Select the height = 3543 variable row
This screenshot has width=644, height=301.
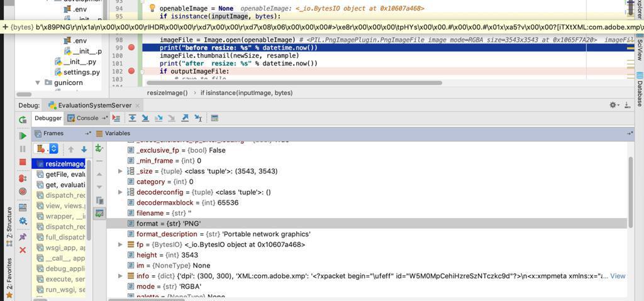[367, 255]
